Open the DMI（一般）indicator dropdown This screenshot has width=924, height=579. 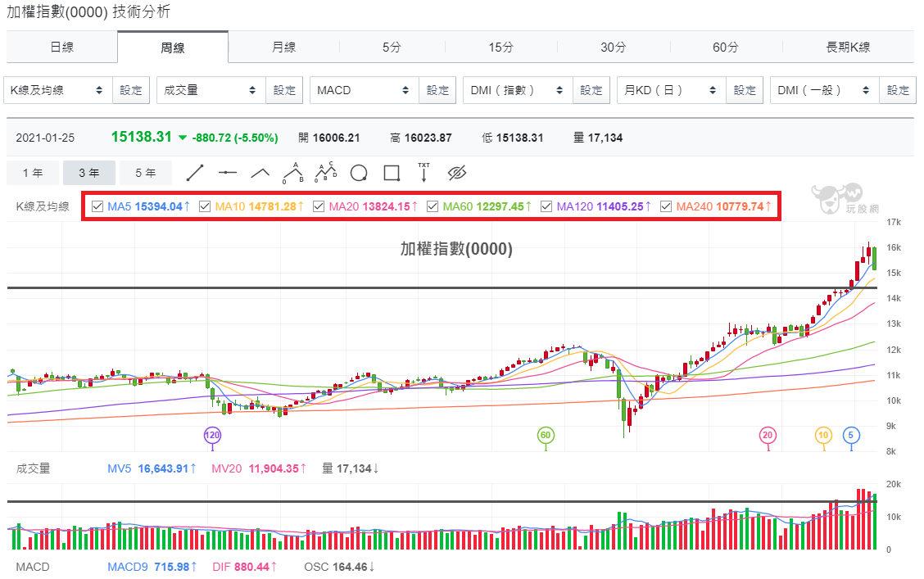coord(824,90)
